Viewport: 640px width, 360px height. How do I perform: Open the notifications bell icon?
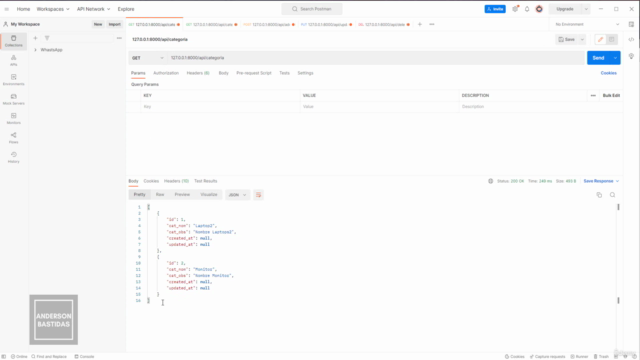[x=527, y=9]
